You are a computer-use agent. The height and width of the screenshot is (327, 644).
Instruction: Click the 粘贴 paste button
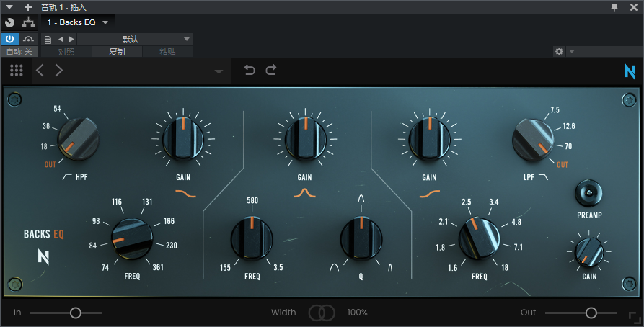coord(167,52)
